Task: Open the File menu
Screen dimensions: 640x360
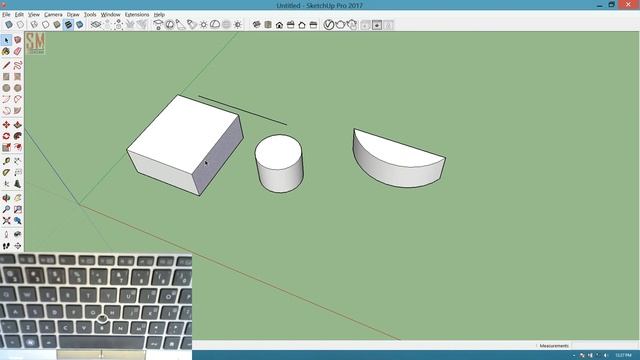Action: click(6, 14)
